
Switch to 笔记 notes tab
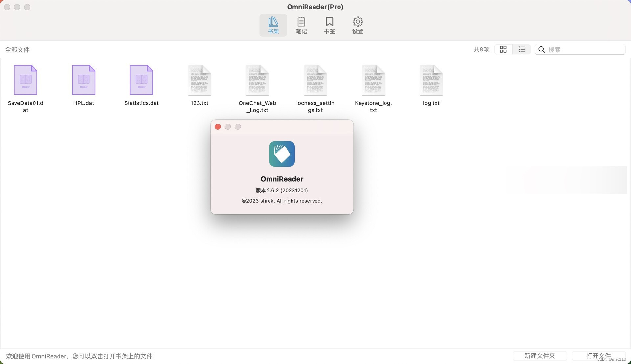point(301,25)
